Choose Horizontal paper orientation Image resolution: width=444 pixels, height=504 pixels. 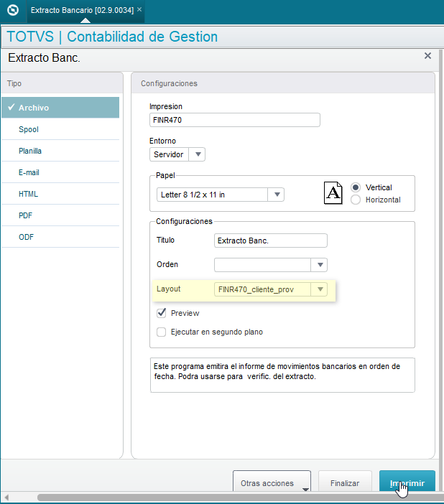click(356, 200)
